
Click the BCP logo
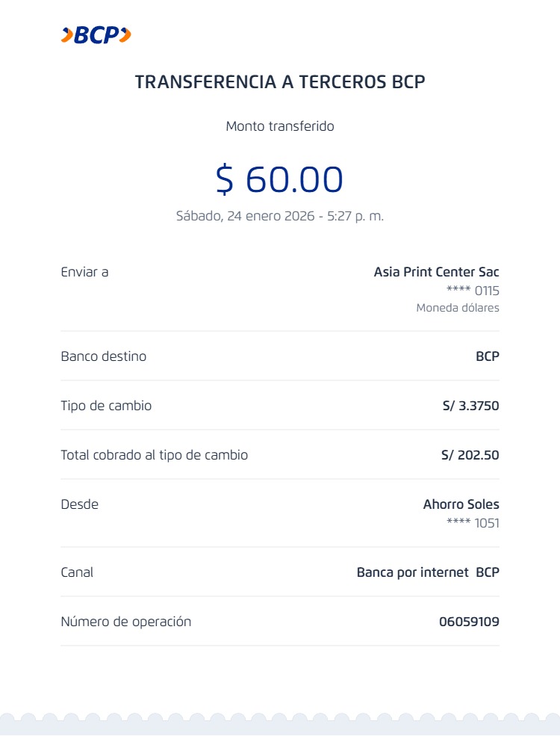click(96, 34)
